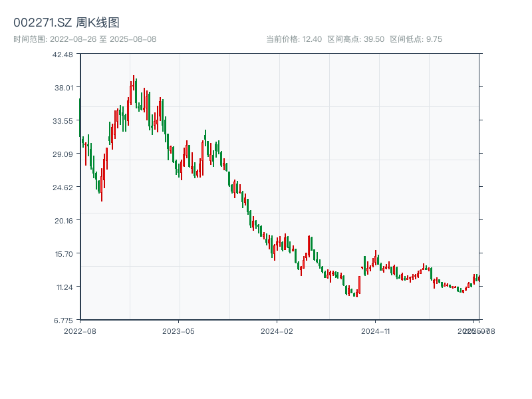Click the 当前价格 12.40 label
The width and height of the screenshot is (532, 399).
(x=293, y=39)
